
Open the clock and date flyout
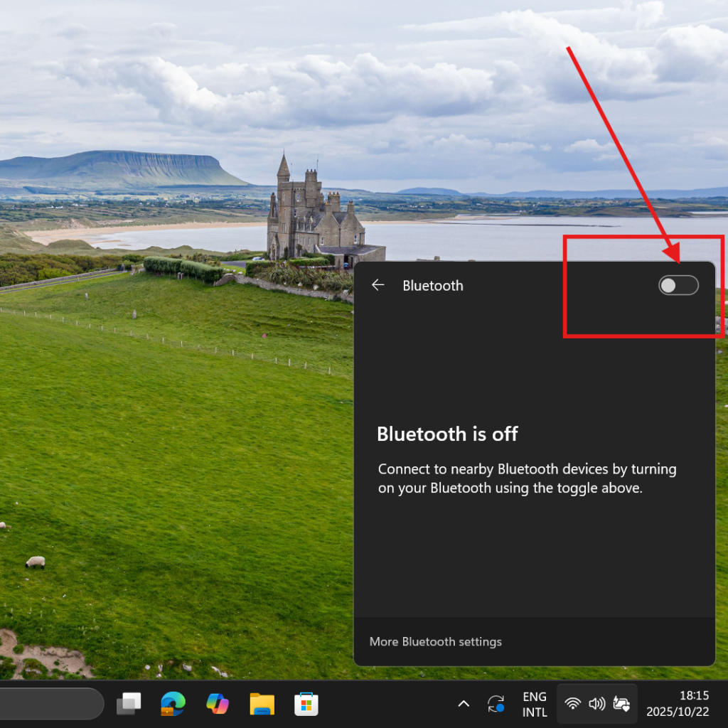click(x=678, y=704)
